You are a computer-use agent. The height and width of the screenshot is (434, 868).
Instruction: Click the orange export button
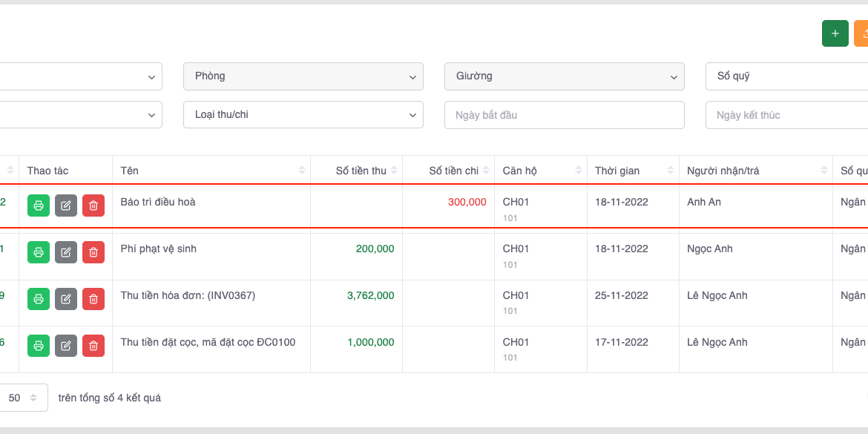(861, 33)
